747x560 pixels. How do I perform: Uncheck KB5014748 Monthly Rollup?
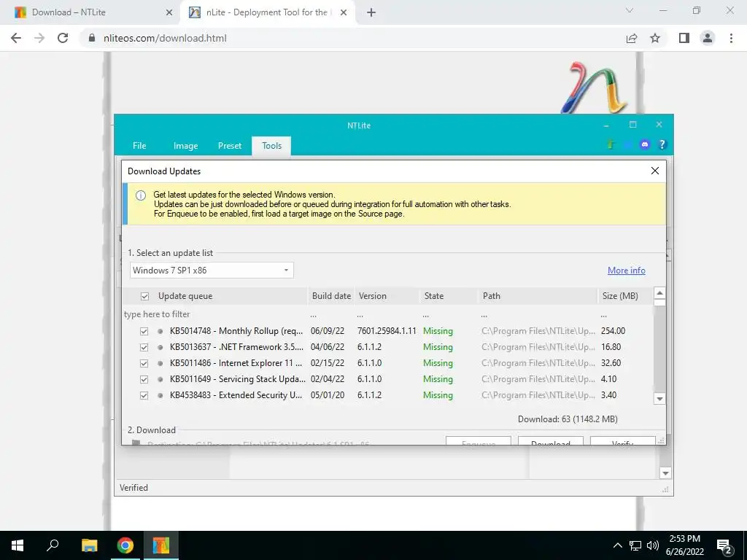[x=144, y=332]
